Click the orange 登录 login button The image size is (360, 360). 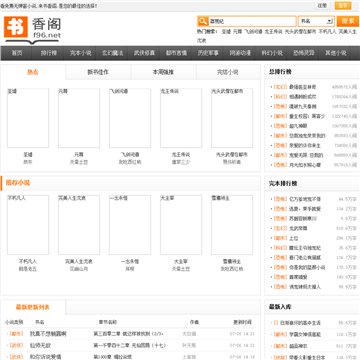[x=343, y=5]
